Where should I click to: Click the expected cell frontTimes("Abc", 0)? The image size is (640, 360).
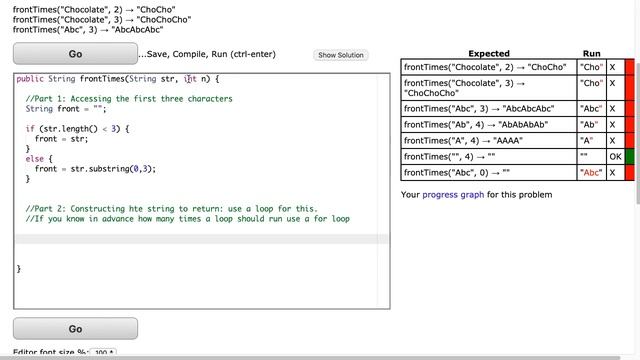[489, 172]
